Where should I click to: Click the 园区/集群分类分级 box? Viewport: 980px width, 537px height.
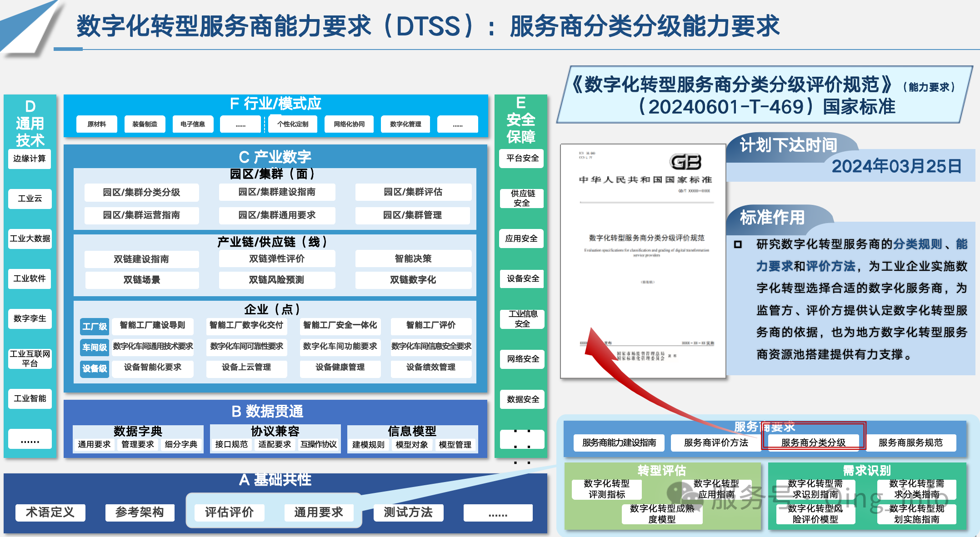click(141, 192)
